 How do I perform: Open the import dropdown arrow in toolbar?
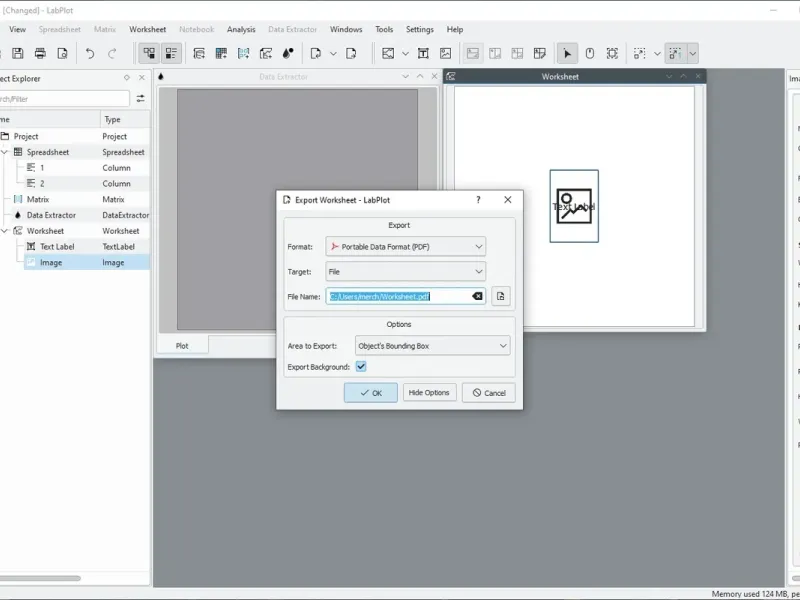333,54
